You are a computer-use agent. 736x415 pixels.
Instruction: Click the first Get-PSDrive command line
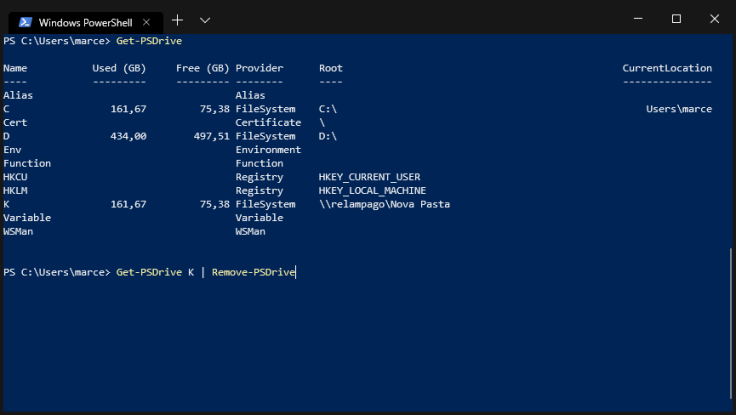(x=149, y=41)
